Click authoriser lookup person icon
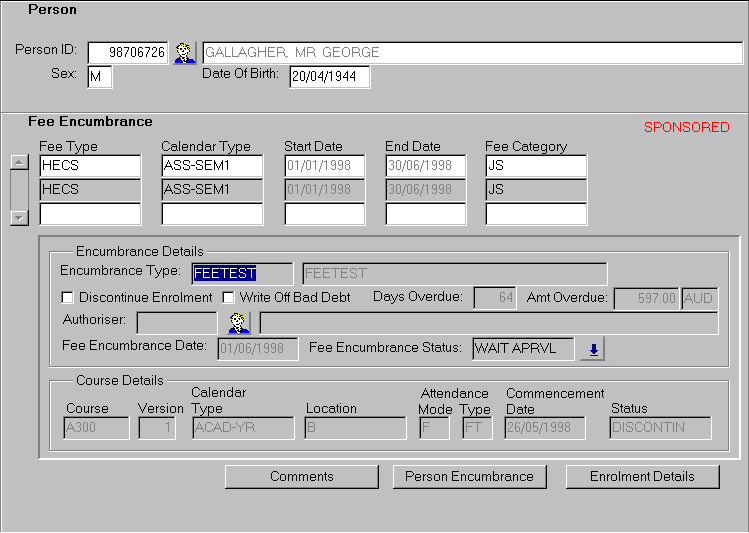Viewport: 749px width, 533px height. pyautogui.click(x=238, y=323)
